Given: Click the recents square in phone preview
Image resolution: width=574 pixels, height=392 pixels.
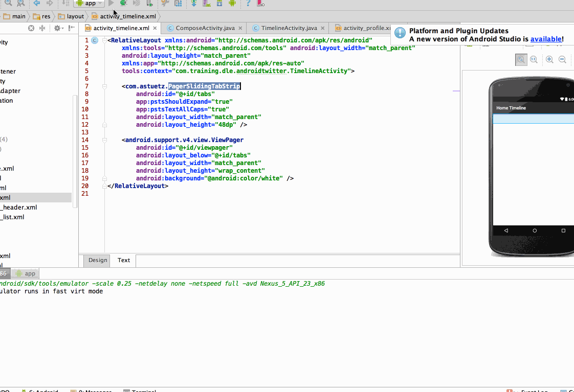Looking at the screenshot, I should tap(563, 230).
